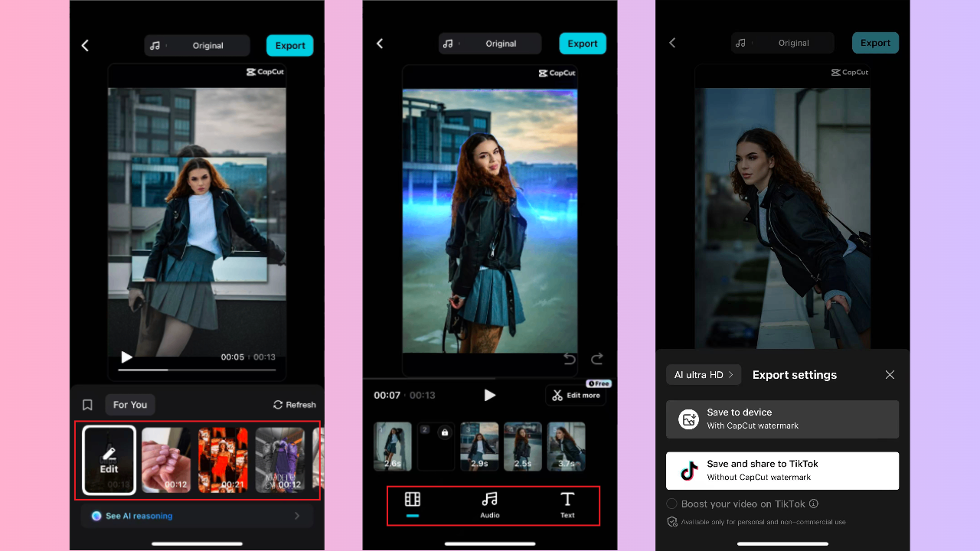This screenshot has width=980, height=551.
Task: Open the clips filmstrip icon in the toolbar
Action: pyautogui.click(x=412, y=498)
